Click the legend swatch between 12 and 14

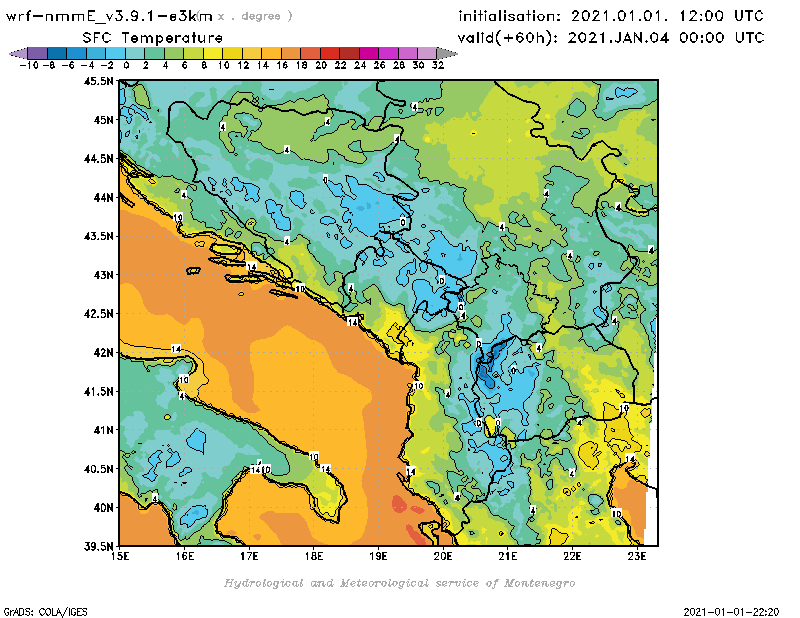[x=252, y=53]
